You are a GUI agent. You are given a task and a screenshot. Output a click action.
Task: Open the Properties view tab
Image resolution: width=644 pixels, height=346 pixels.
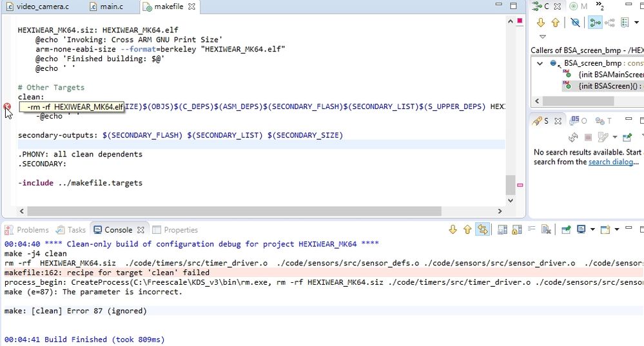point(175,230)
